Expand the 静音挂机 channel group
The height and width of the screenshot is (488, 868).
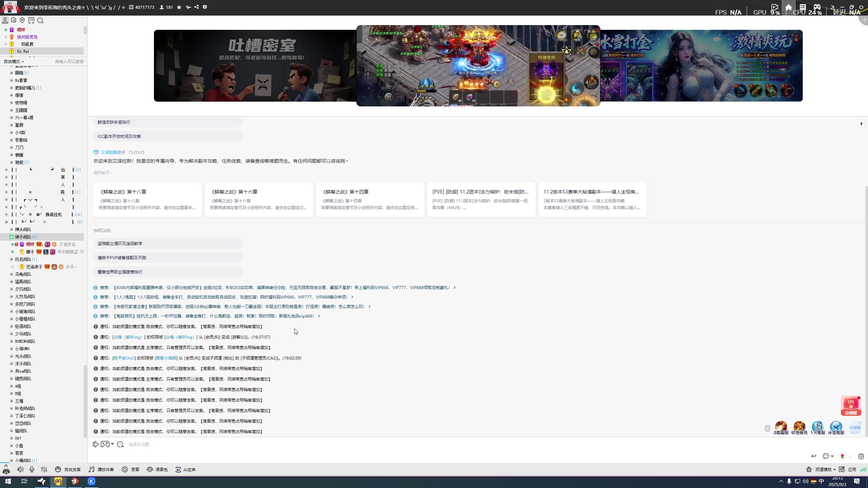click(x=6, y=215)
